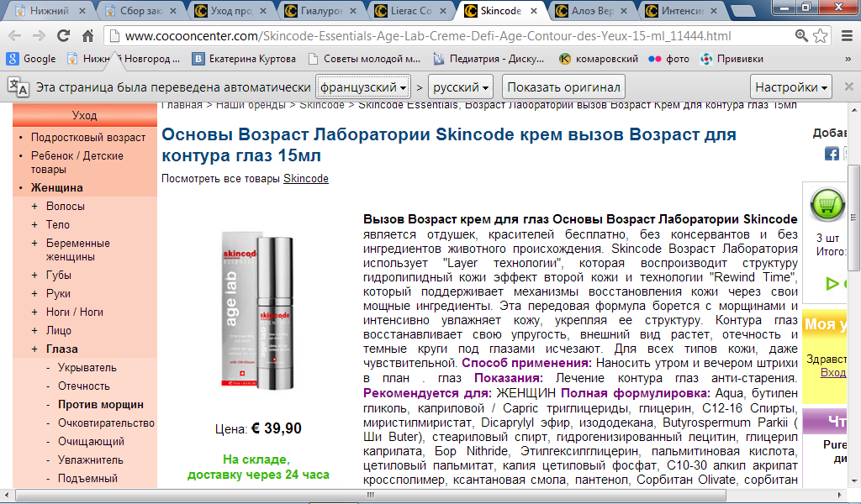Image resolution: width=861 pixels, height=504 pixels.
Task: Click the zoom magnifier icon in address bar
Action: 801,36
